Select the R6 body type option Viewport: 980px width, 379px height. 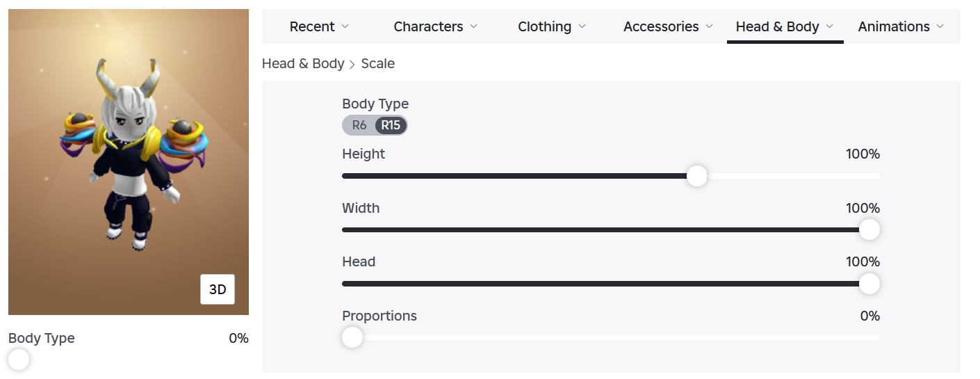pos(359,125)
